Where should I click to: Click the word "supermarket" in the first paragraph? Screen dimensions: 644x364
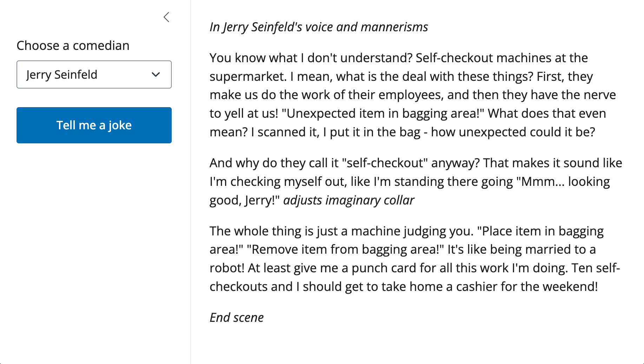[x=248, y=77]
